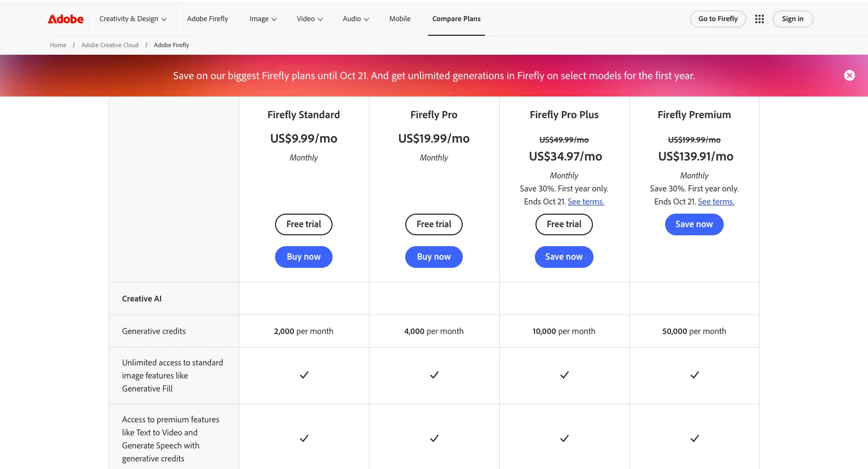This screenshot has width=868, height=469.
Task: Click the Firefly Standard plan heading
Action: point(304,115)
